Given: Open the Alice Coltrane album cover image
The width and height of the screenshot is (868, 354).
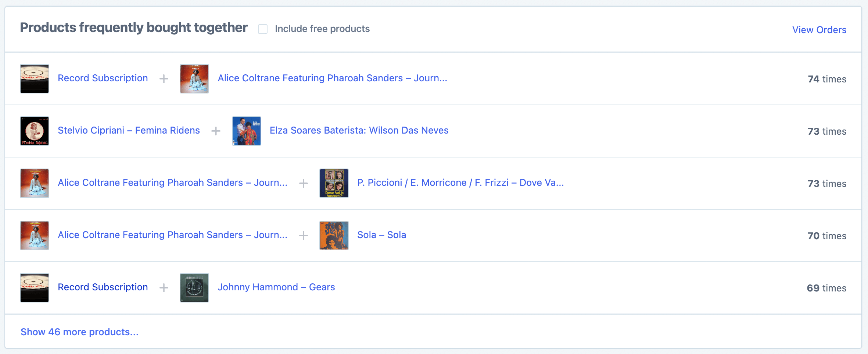Looking at the screenshot, I should point(194,78).
